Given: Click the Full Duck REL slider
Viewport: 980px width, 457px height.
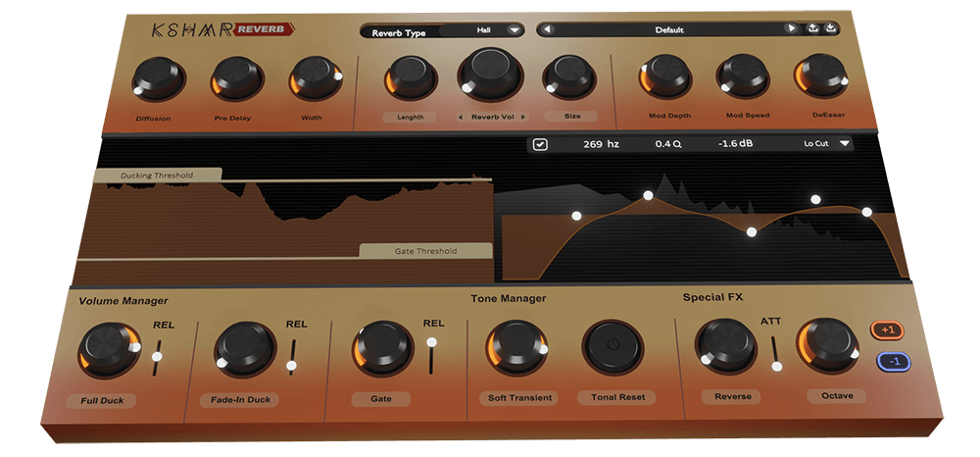Looking at the screenshot, I should [156, 358].
